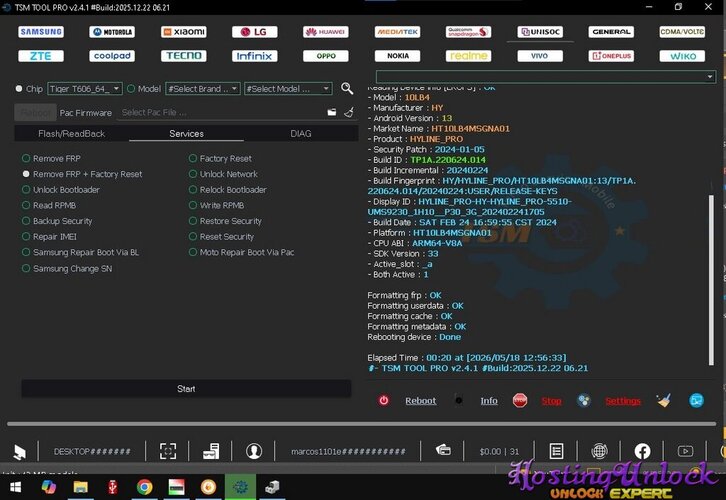Open the globe website icon

[600, 451]
